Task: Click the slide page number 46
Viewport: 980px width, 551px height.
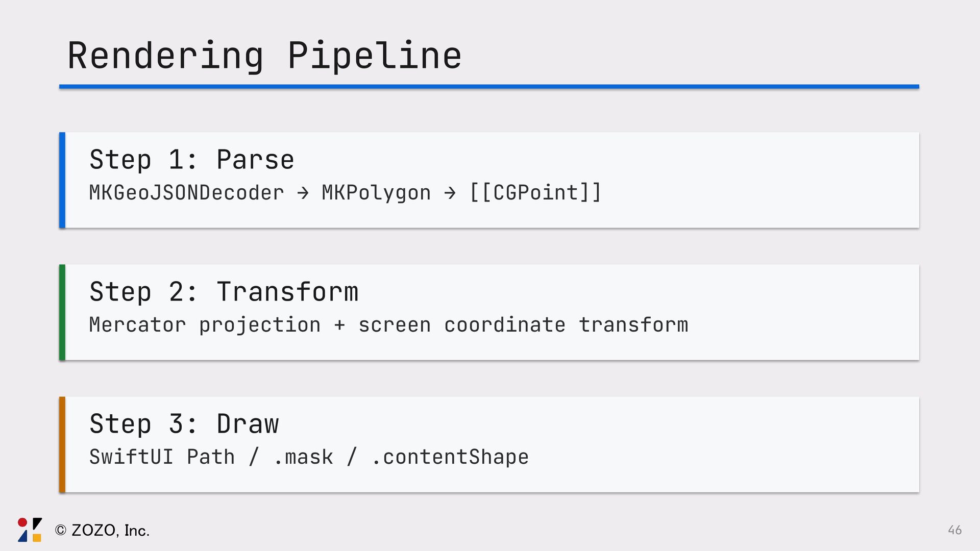Action: 954,530
